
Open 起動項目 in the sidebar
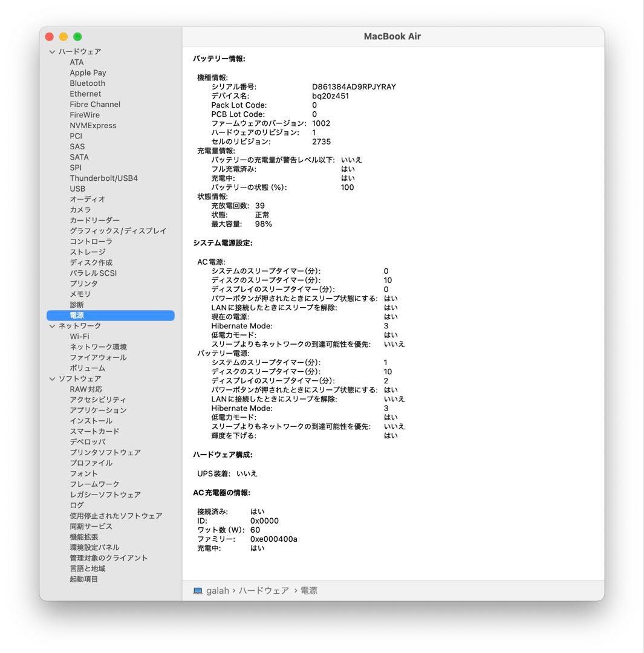(x=83, y=579)
